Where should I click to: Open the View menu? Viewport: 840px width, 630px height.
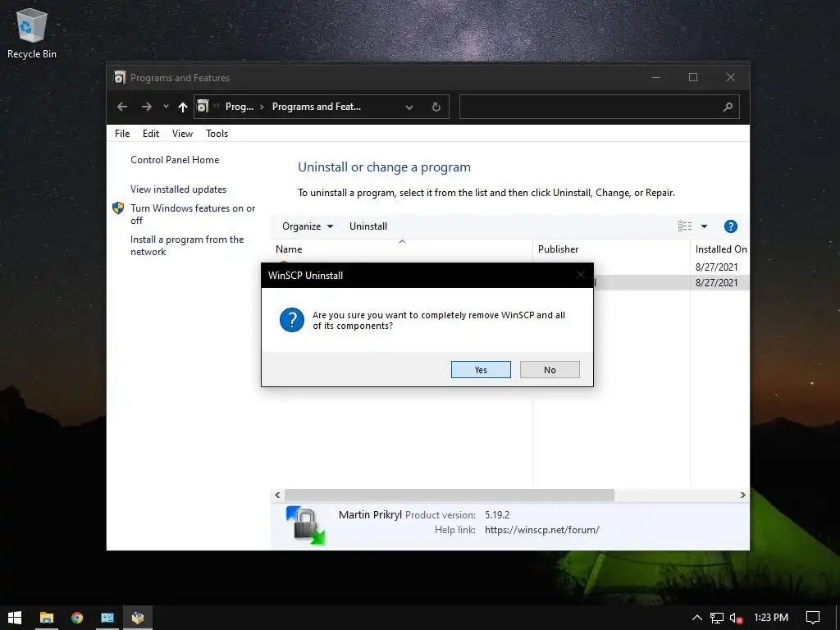[182, 134]
